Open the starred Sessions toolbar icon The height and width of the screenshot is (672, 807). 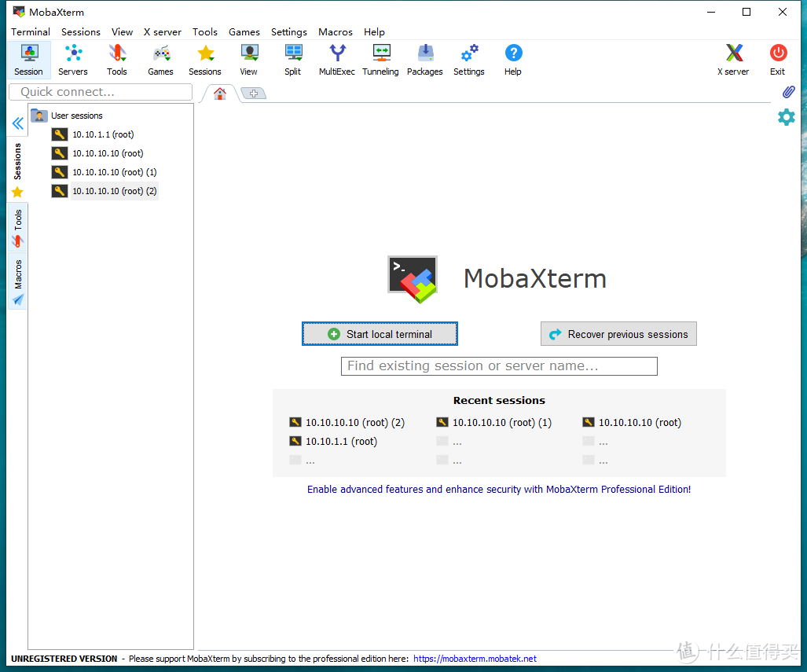pyautogui.click(x=205, y=61)
